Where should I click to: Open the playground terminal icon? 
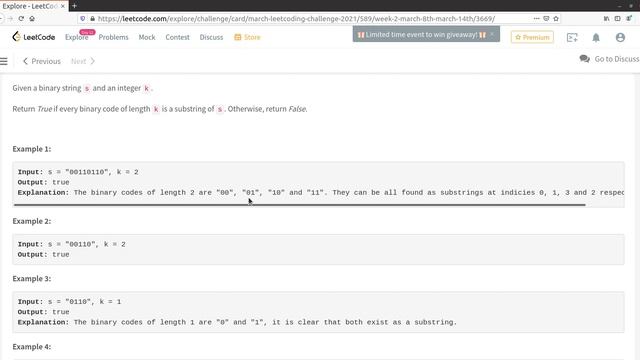click(572, 38)
